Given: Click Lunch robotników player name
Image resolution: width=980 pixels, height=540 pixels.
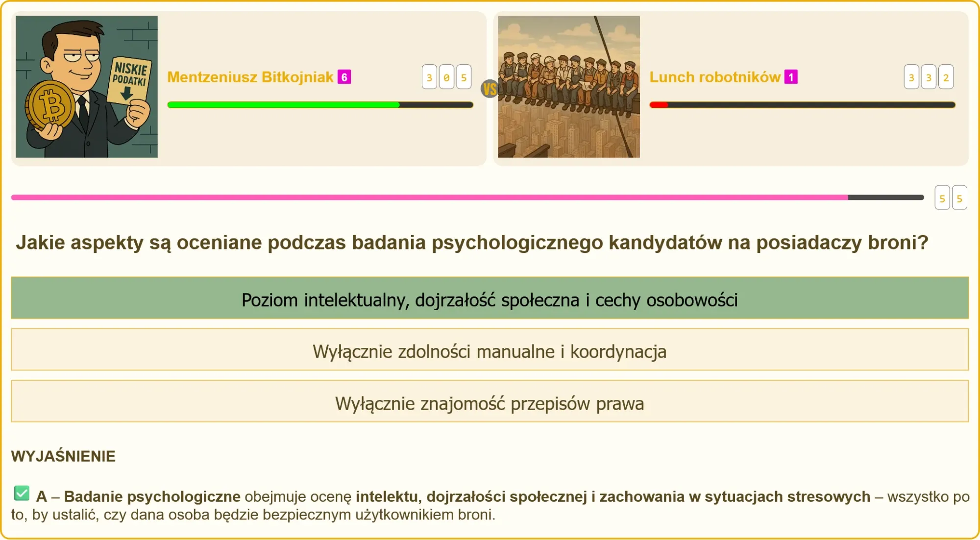Looking at the screenshot, I should pos(714,77).
